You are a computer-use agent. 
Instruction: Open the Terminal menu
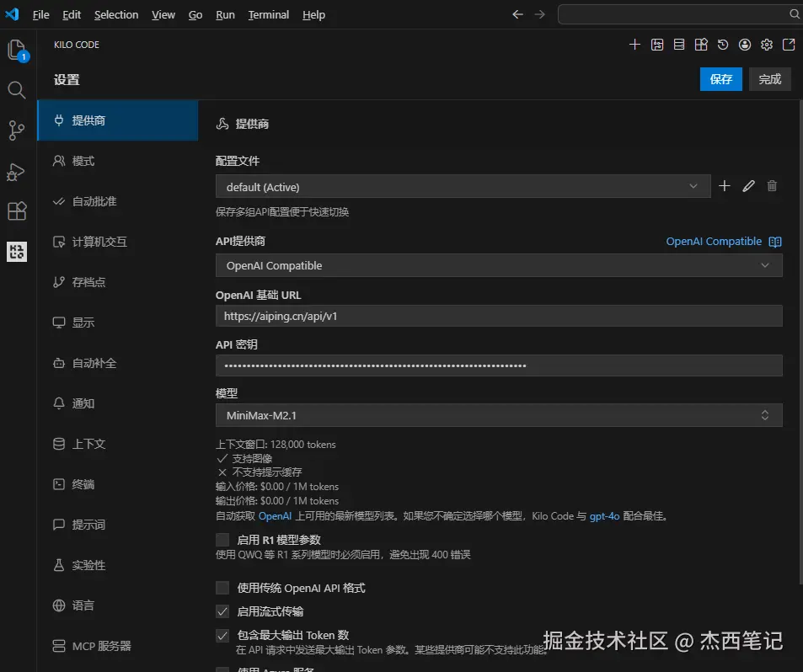[268, 15]
